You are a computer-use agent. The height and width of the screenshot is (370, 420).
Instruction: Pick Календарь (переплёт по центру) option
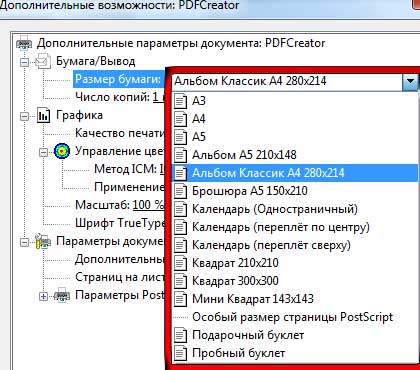294,227
